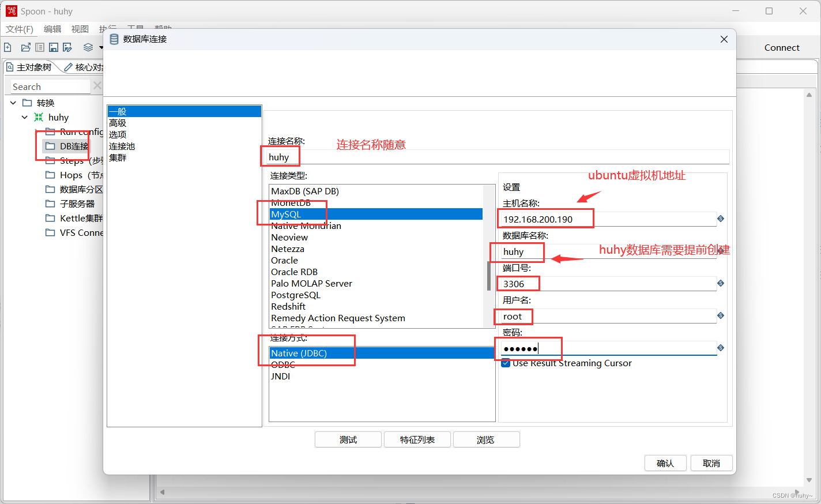Screen dimensions: 821x504
Task: Click Connect in the main window
Action: click(782, 48)
